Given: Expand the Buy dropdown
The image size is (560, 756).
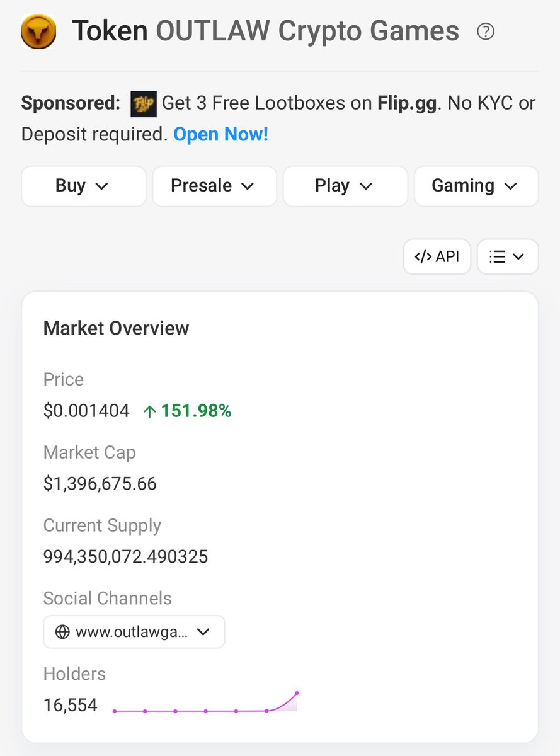Looking at the screenshot, I should [84, 186].
